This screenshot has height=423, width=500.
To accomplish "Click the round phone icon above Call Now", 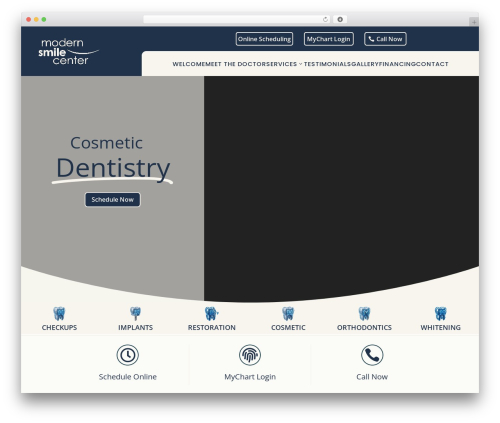I will (x=372, y=355).
